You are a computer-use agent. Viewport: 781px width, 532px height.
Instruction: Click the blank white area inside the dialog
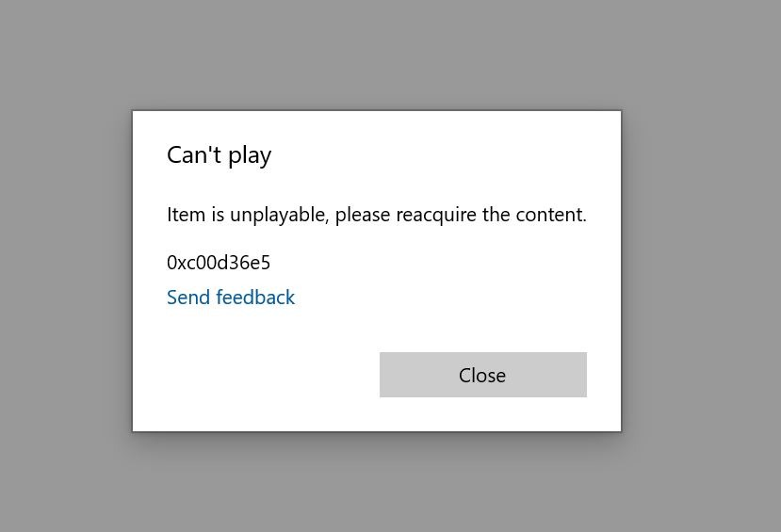(254, 377)
